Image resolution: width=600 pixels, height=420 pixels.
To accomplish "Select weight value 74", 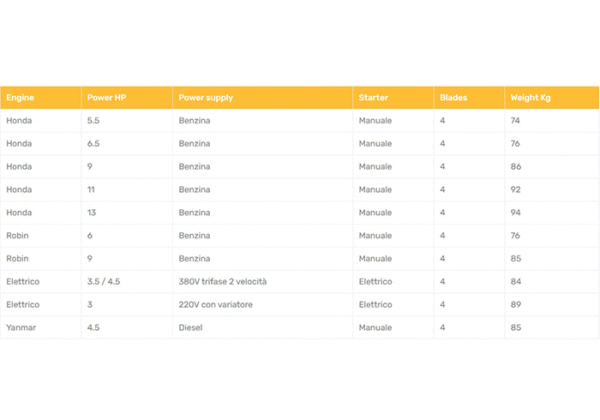I will tap(515, 120).
